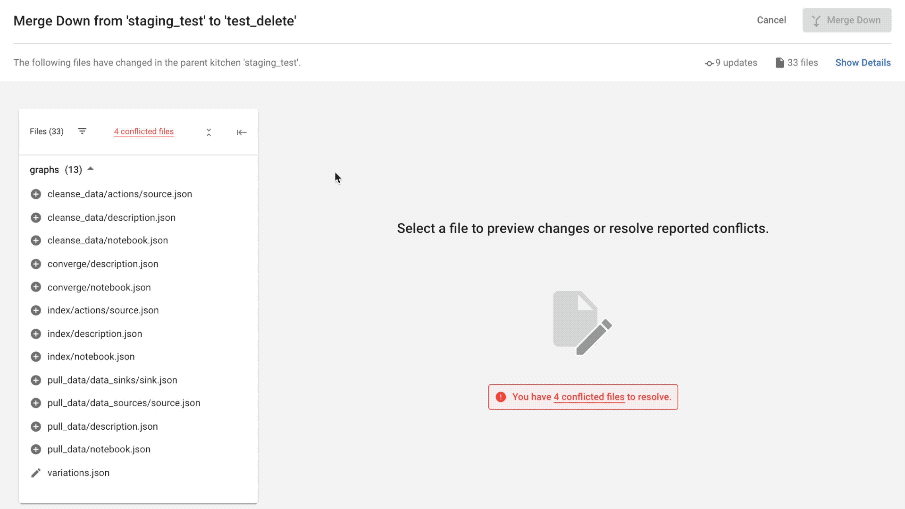
Task: Hide the files side panel
Action: pyautogui.click(x=241, y=132)
